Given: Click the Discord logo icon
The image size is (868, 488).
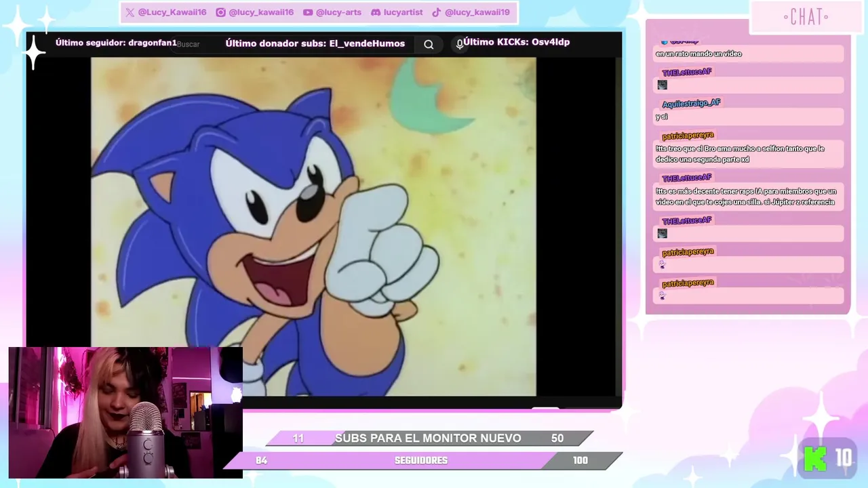Looking at the screenshot, I should tap(376, 12).
